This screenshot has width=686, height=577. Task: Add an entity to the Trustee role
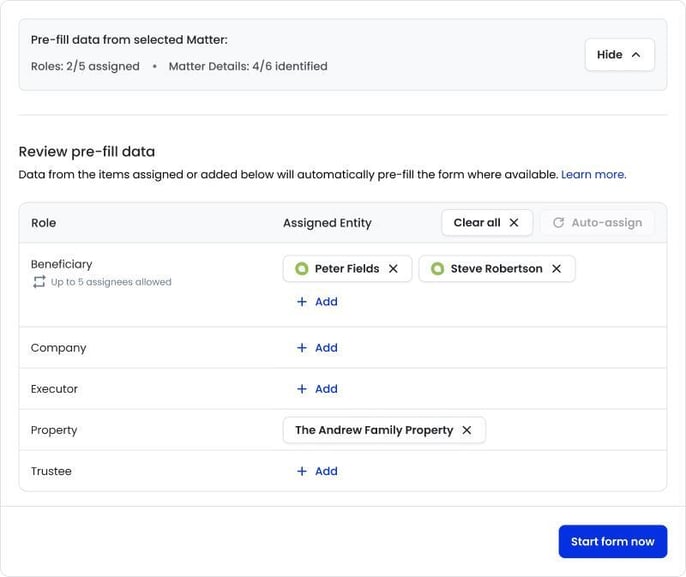coord(317,471)
